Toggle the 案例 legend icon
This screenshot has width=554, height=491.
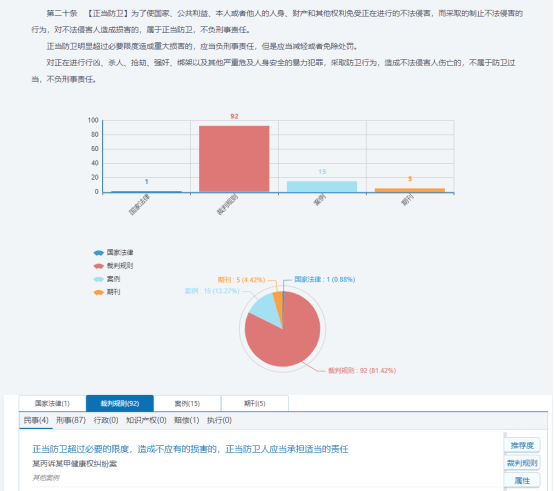pos(99,279)
